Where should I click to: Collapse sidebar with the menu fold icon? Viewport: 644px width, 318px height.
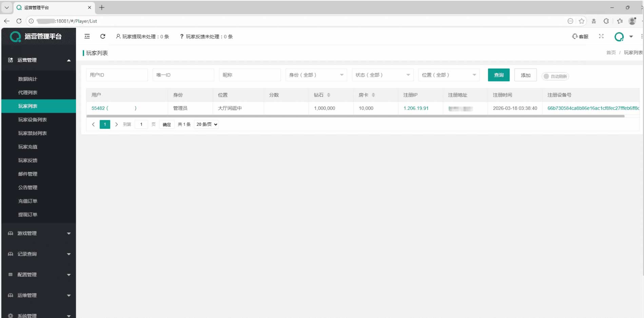[x=87, y=36]
